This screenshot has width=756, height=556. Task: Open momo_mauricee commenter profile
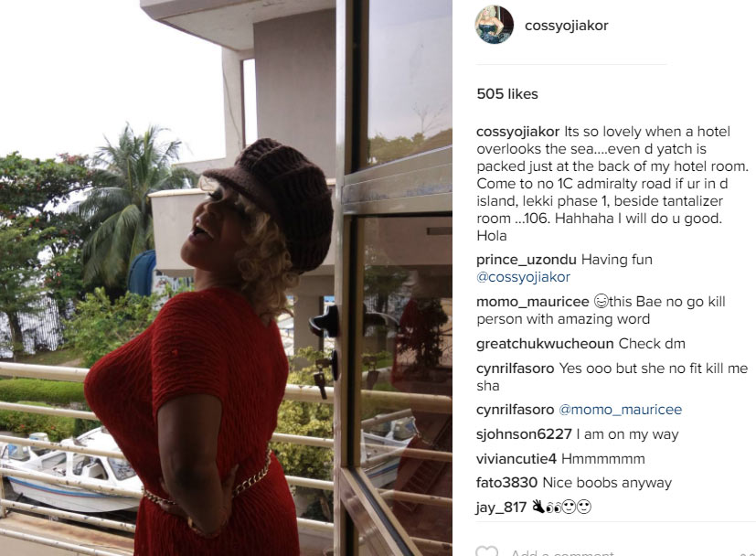(533, 302)
